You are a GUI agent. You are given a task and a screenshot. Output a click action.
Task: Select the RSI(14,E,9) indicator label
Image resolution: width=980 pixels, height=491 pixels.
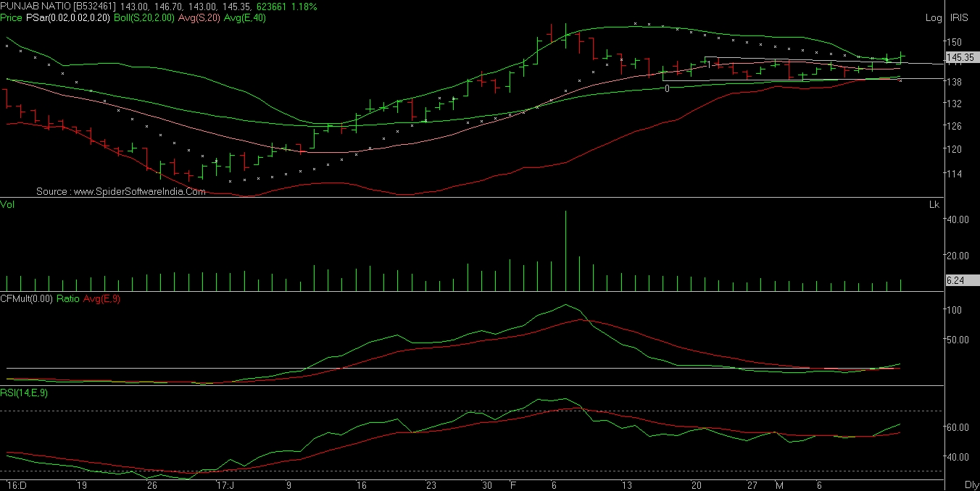tap(25, 393)
